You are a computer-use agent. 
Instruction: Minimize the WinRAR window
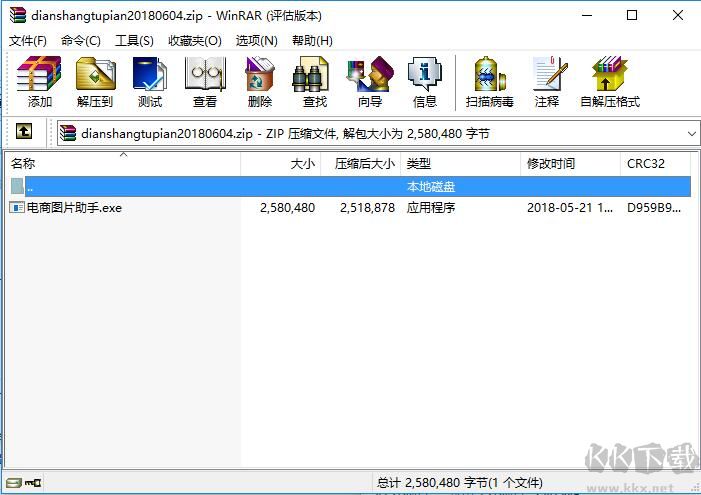pos(587,15)
